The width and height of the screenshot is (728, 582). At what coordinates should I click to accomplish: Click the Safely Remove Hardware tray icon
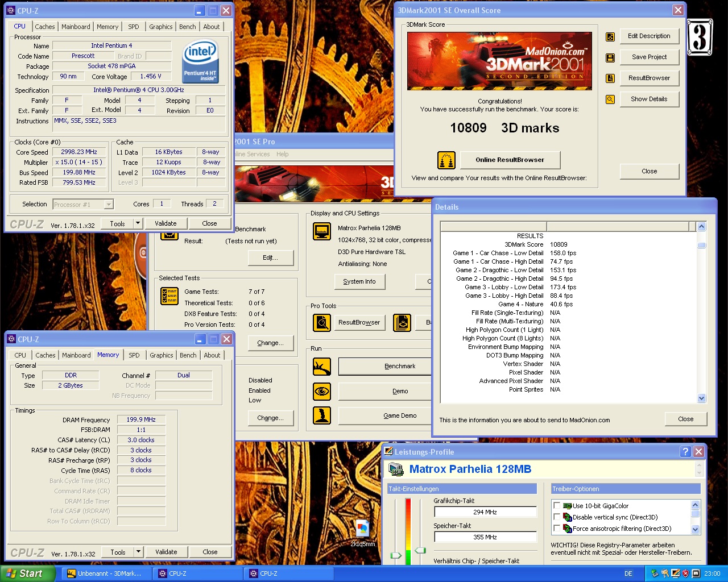(x=655, y=573)
